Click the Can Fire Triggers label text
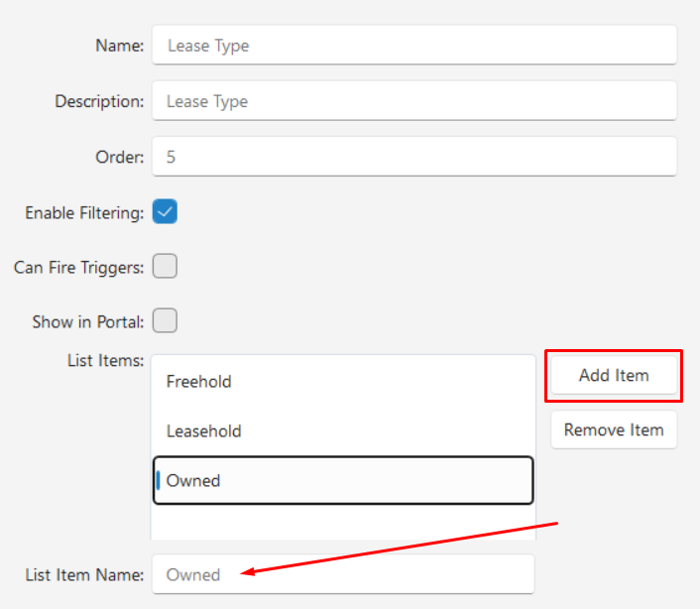Image resolution: width=700 pixels, height=609 pixels. pyautogui.click(x=79, y=268)
